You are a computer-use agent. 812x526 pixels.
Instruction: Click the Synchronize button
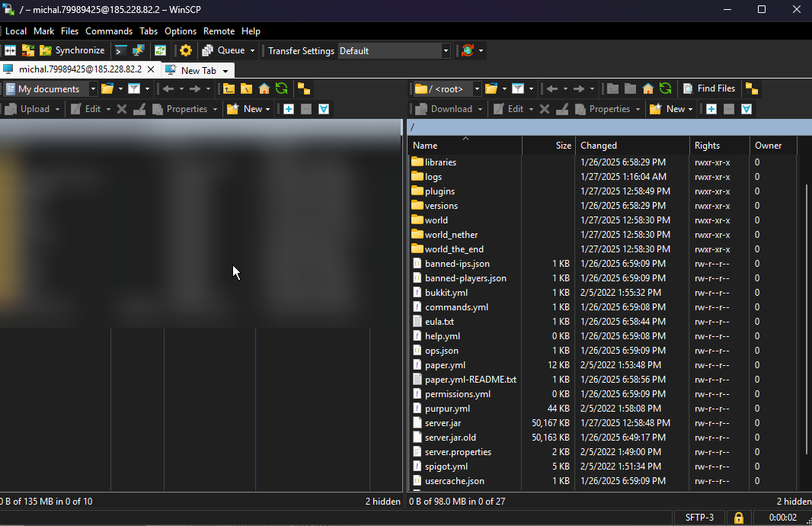[x=72, y=50]
